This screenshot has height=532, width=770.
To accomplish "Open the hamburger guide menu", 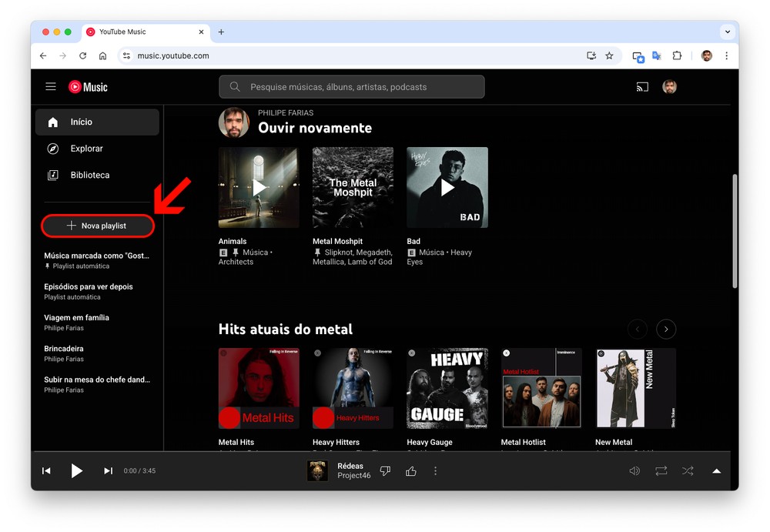I will (x=51, y=87).
